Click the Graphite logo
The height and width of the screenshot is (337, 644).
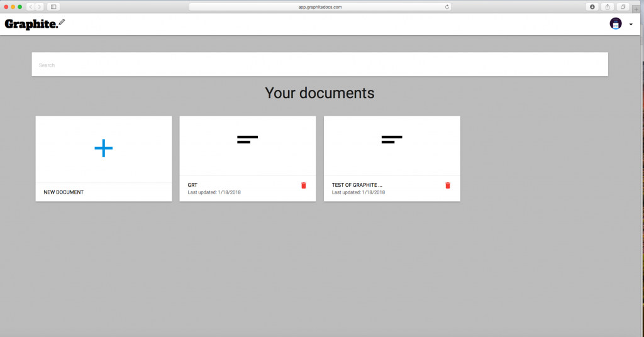click(x=35, y=25)
